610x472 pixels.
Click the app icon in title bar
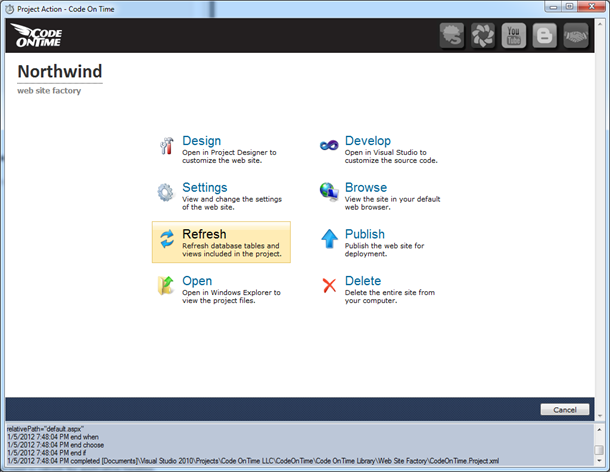coord(10,9)
